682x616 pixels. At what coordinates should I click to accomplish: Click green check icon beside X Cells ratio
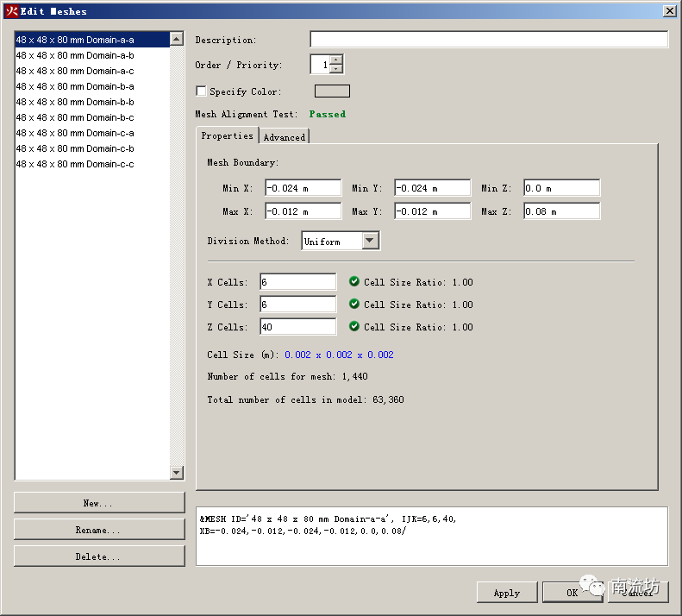[x=354, y=281]
